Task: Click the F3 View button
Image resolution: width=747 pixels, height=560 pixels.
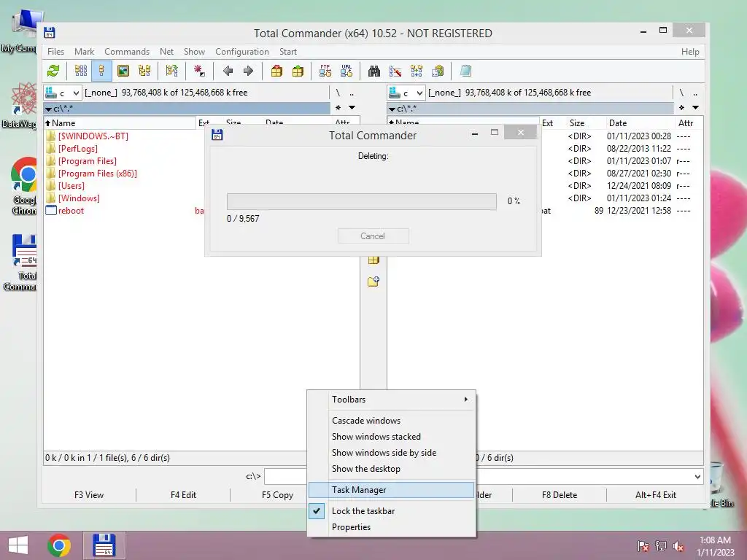Action: tap(89, 495)
